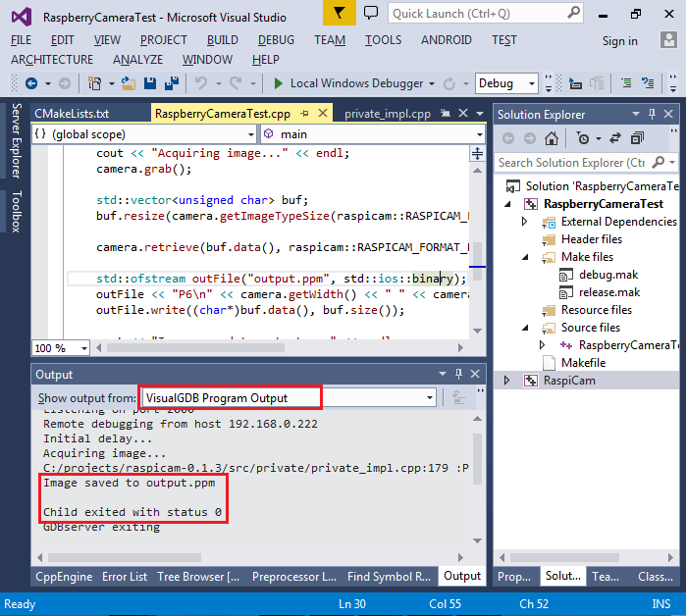Screen dimensions: 686x616
Task: Click the Solution Explorer Home icon
Action: pos(552,138)
